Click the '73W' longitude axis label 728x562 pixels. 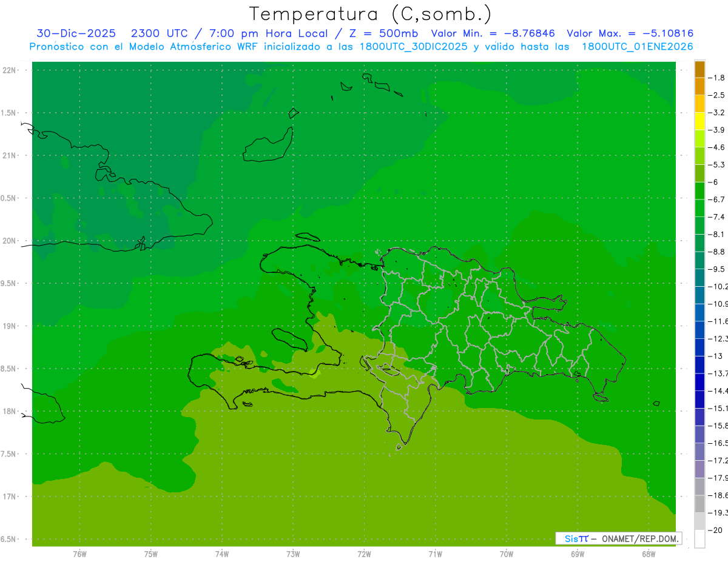293,554
